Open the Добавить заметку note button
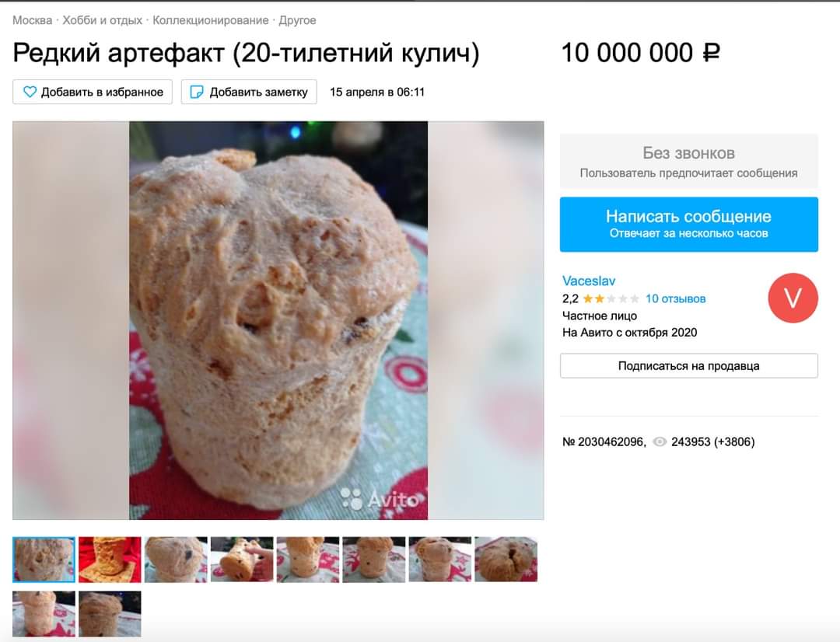This screenshot has height=642, width=840. 249,92
